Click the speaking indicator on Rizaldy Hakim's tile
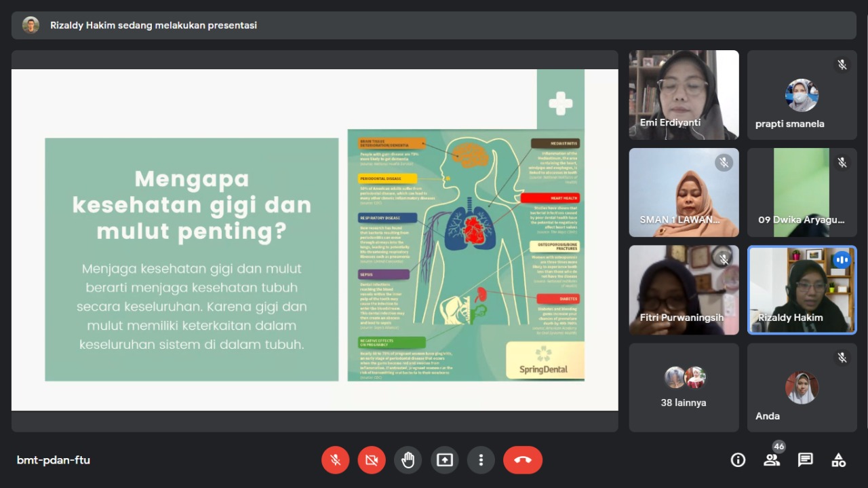Image resolution: width=868 pixels, height=488 pixels. pos(842,260)
